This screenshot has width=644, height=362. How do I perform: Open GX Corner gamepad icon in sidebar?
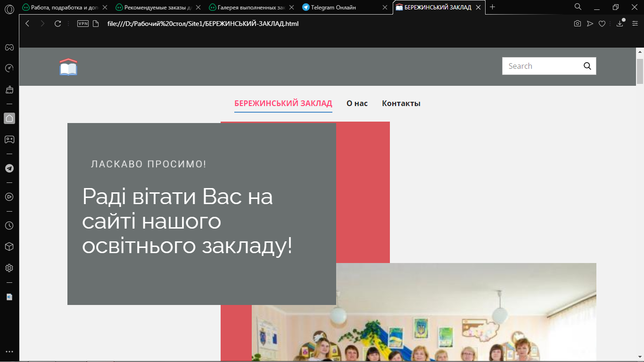[9, 47]
